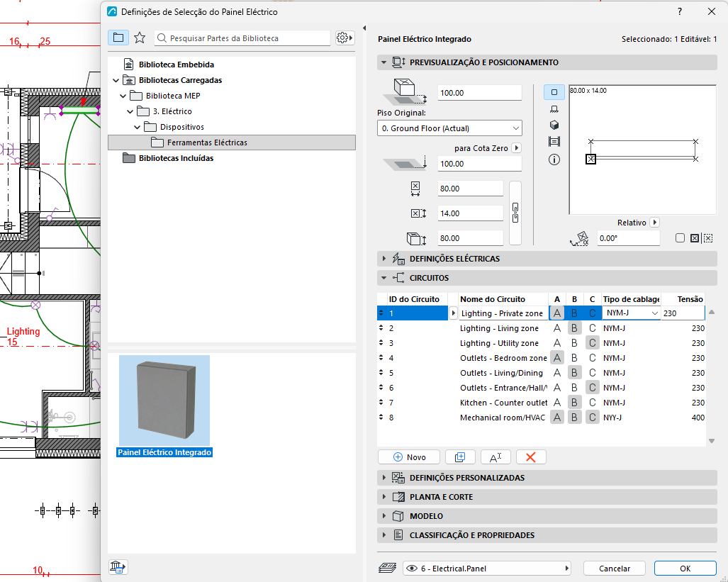Switch to folder view of libraries
The image size is (728, 582).
(x=118, y=38)
